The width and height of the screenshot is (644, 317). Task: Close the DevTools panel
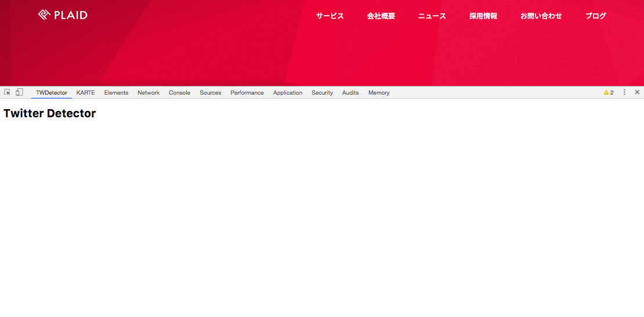pyautogui.click(x=637, y=92)
